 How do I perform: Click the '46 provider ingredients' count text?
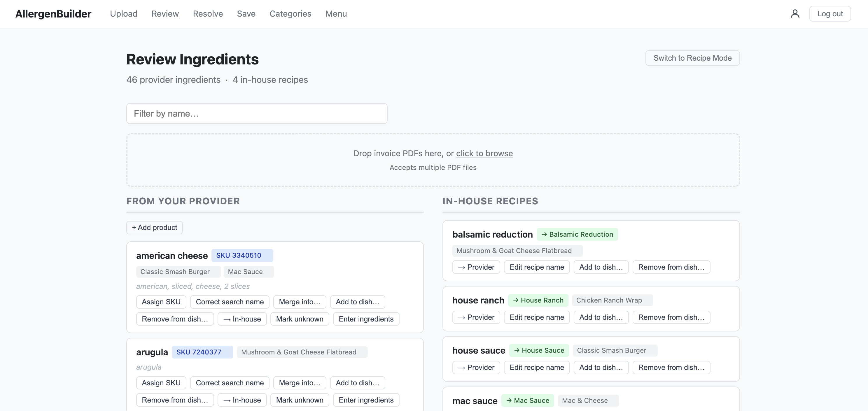tap(174, 80)
